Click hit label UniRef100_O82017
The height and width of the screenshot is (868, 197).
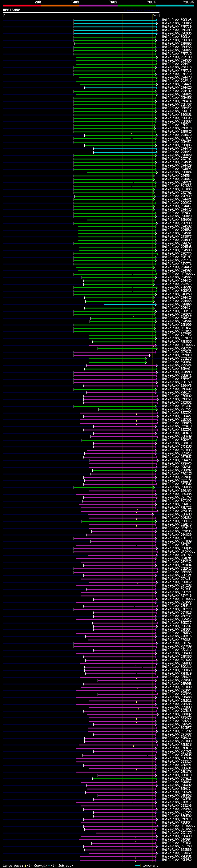[176, 454]
